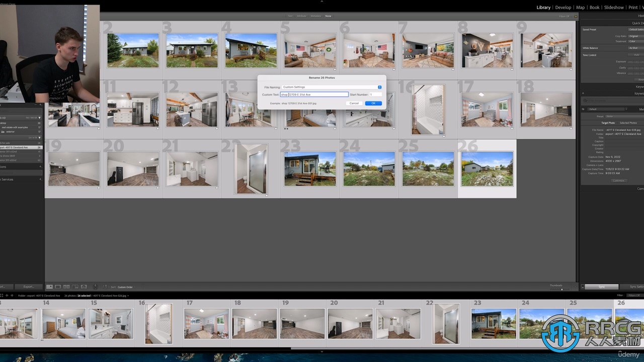The image size is (644, 362).
Task: Select the Library module
Action: pos(543,8)
